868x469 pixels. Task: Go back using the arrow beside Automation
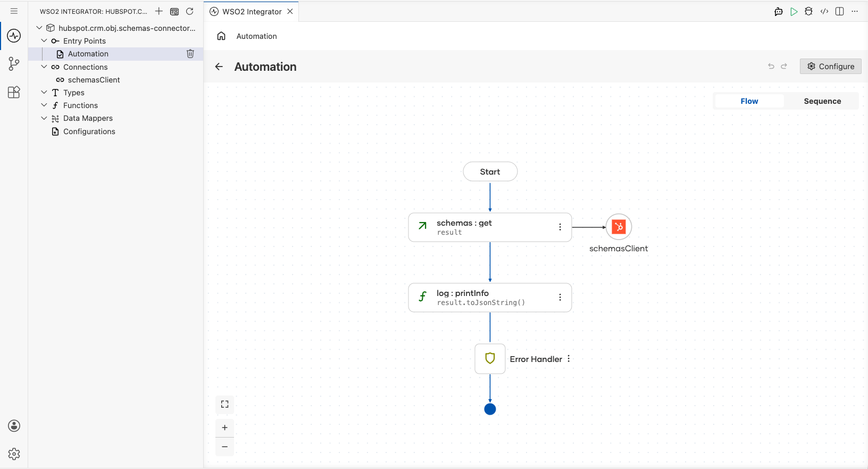click(x=219, y=67)
